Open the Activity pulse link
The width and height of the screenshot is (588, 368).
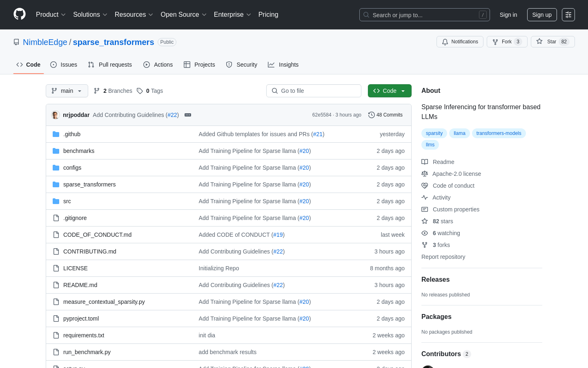click(436, 197)
